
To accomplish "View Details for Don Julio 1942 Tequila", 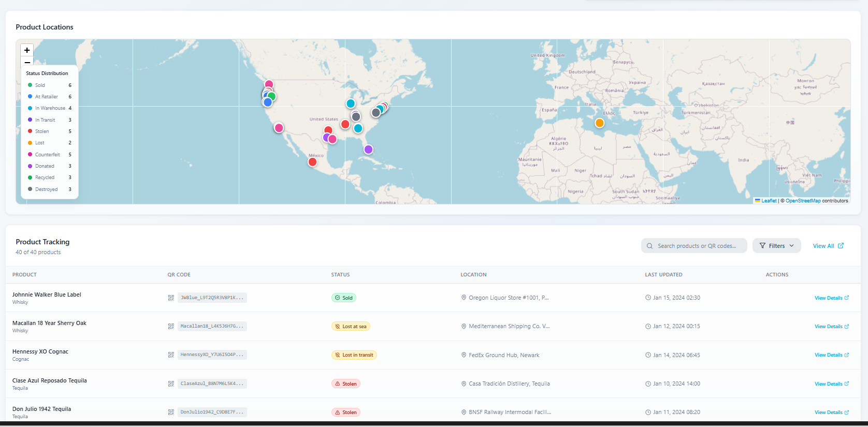I will 832,413.
